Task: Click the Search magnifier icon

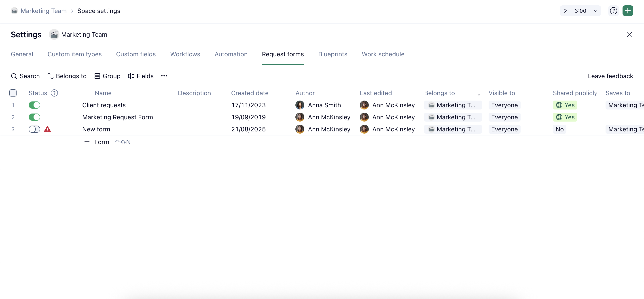Action: pyautogui.click(x=14, y=76)
